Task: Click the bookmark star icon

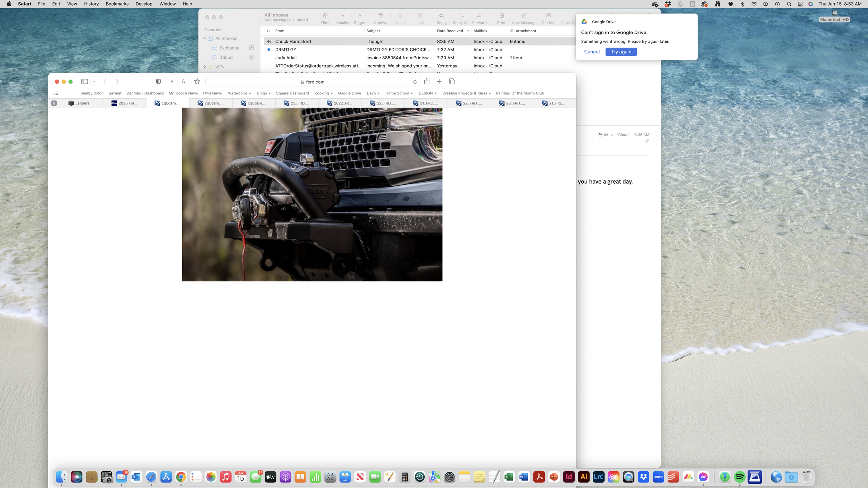Action: point(197,82)
